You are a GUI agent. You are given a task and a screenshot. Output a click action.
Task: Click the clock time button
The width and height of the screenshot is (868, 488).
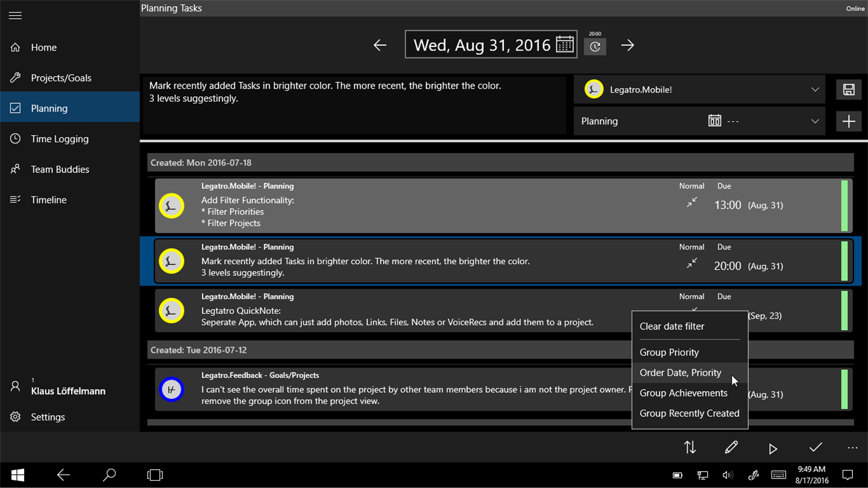point(595,46)
